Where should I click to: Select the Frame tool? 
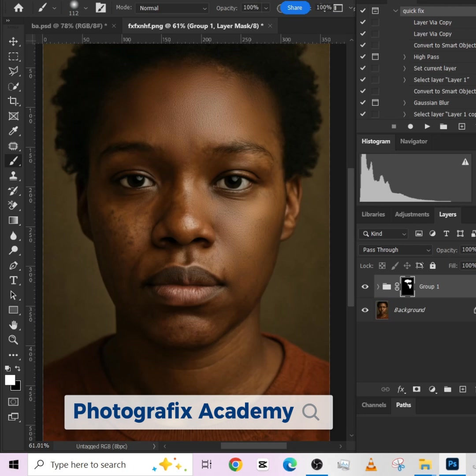[13, 116]
